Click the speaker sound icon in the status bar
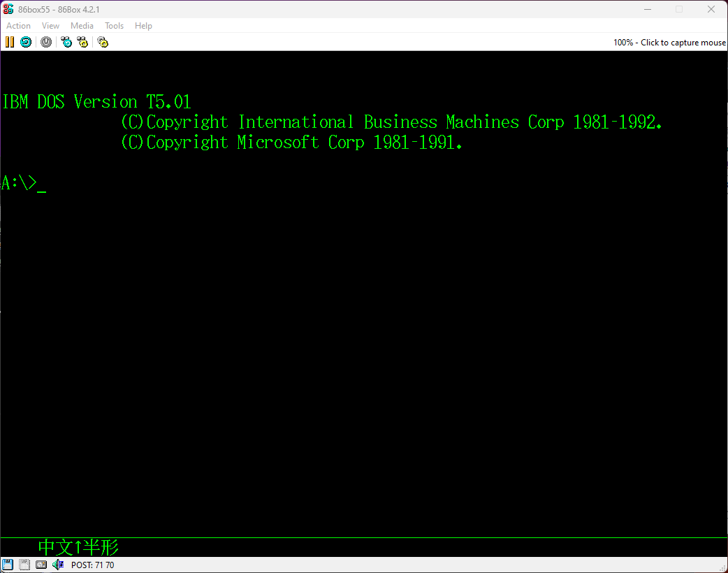The width and height of the screenshot is (728, 573). (x=58, y=565)
